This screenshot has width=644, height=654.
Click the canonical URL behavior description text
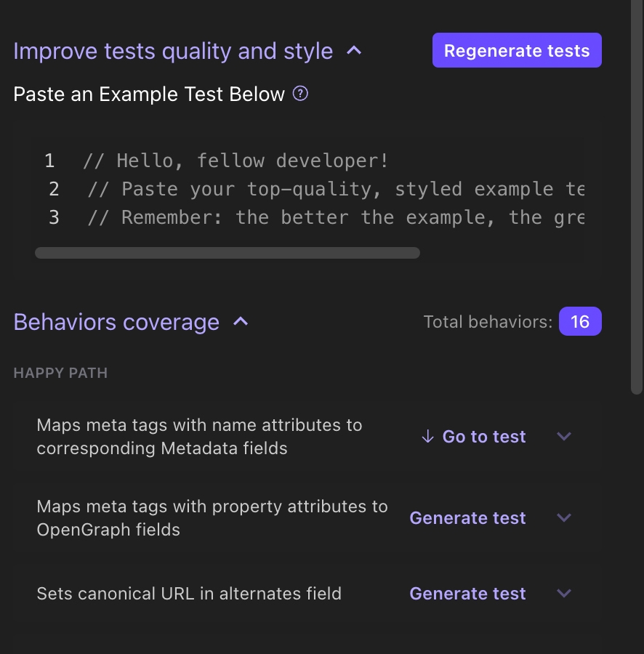coord(189,593)
